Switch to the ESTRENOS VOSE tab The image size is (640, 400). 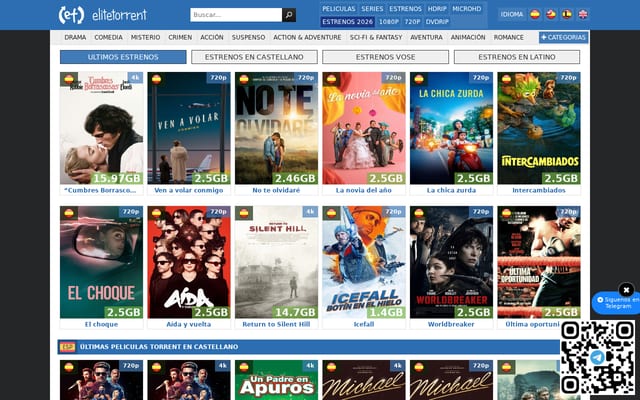click(x=385, y=57)
